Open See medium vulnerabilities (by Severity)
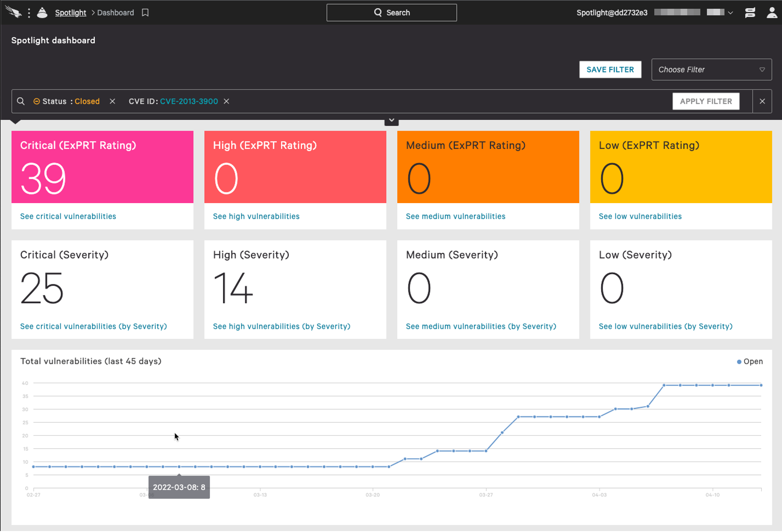The image size is (782, 532). coord(481,326)
